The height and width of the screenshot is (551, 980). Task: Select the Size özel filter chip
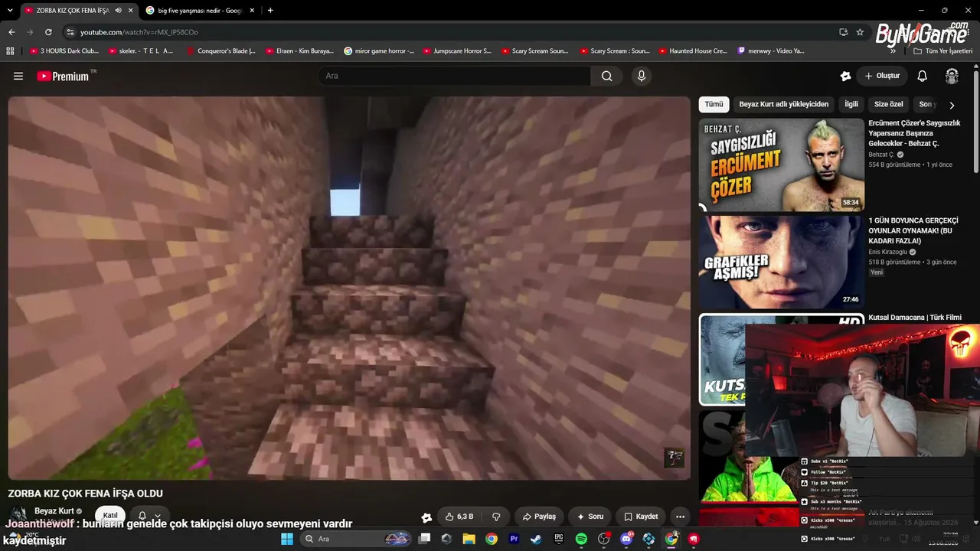[x=889, y=104]
